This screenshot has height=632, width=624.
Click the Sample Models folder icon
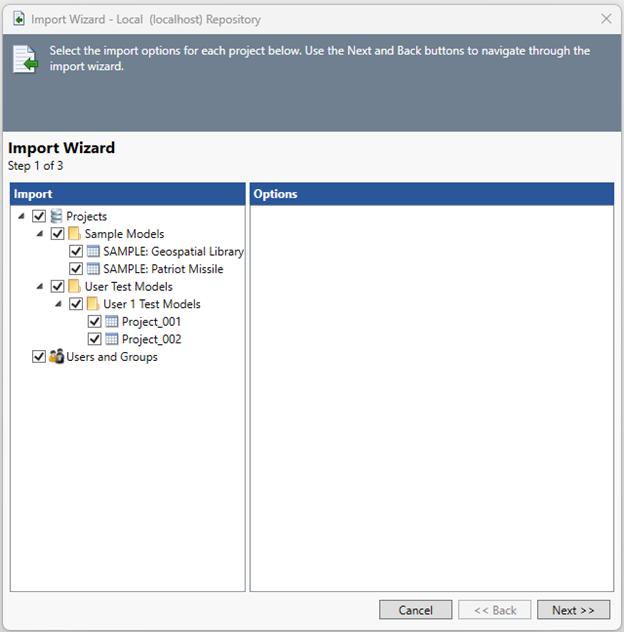[75, 234]
